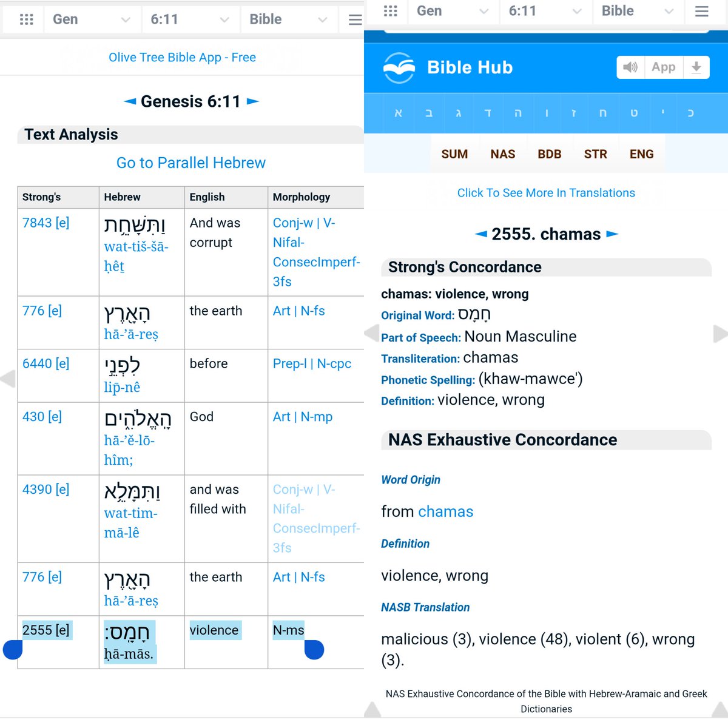Switch to the NAS tab
Viewport: 728px width, 728px height.
[502, 154]
